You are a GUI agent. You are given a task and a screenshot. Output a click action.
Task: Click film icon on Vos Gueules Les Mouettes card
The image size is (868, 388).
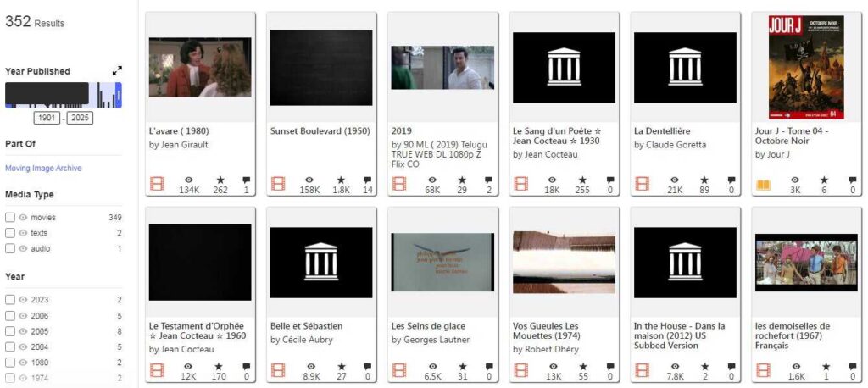[520, 370]
